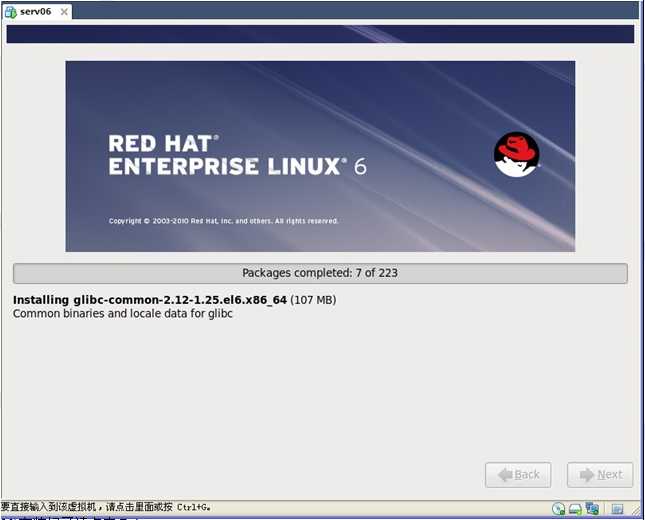Click the Next button
Viewport: 645px width, 520px height.
coord(600,475)
